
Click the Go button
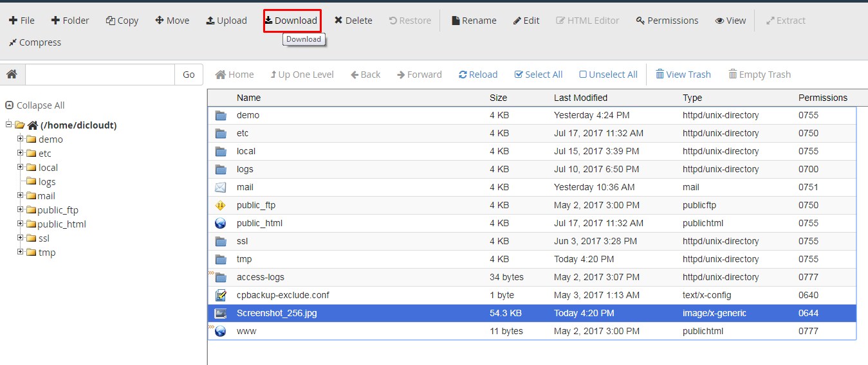point(189,75)
